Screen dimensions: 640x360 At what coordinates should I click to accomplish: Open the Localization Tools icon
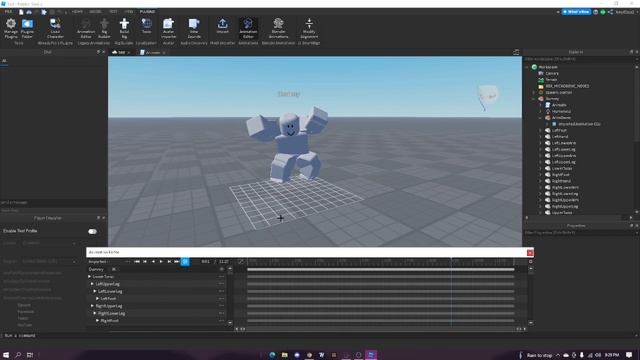pyautogui.click(x=147, y=27)
